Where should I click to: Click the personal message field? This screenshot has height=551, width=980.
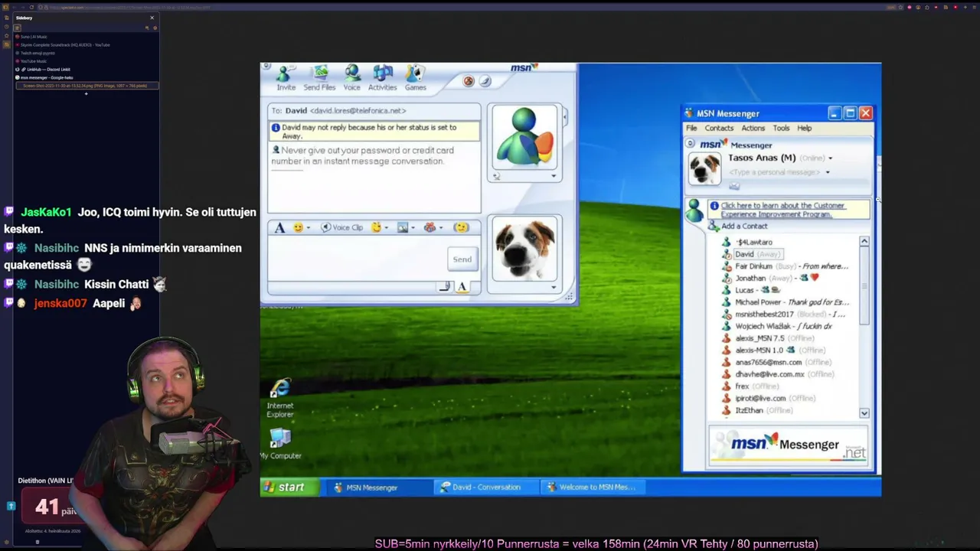(774, 172)
